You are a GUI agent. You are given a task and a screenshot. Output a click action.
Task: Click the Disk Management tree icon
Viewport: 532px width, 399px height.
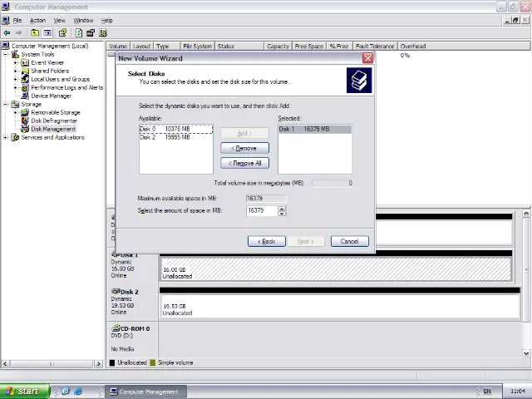pyautogui.click(x=25, y=130)
